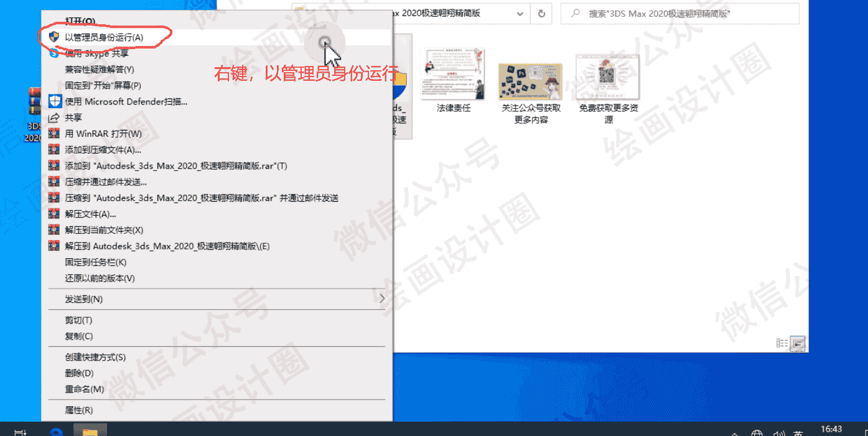Select the Skype 共享 option with Skype icon
The height and width of the screenshot is (436, 868).
click(217, 53)
